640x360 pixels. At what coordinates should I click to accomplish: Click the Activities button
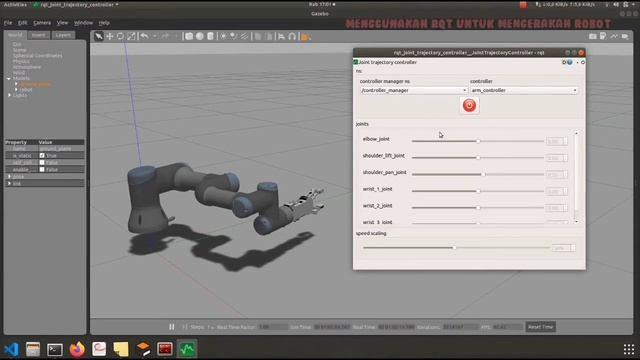(x=15, y=4)
